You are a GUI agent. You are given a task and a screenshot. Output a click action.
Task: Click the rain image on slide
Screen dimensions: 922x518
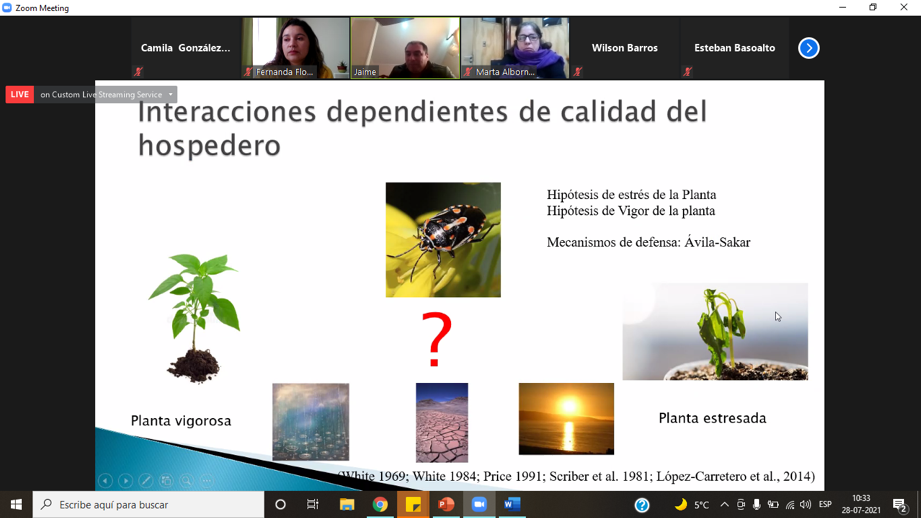click(310, 422)
